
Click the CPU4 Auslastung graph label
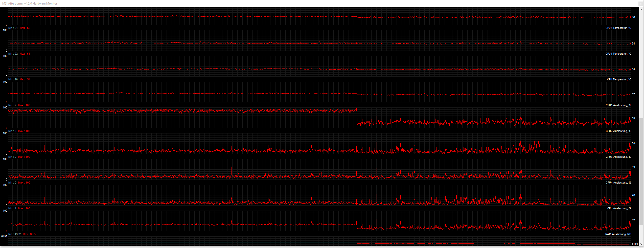click(x=618, y=183)
